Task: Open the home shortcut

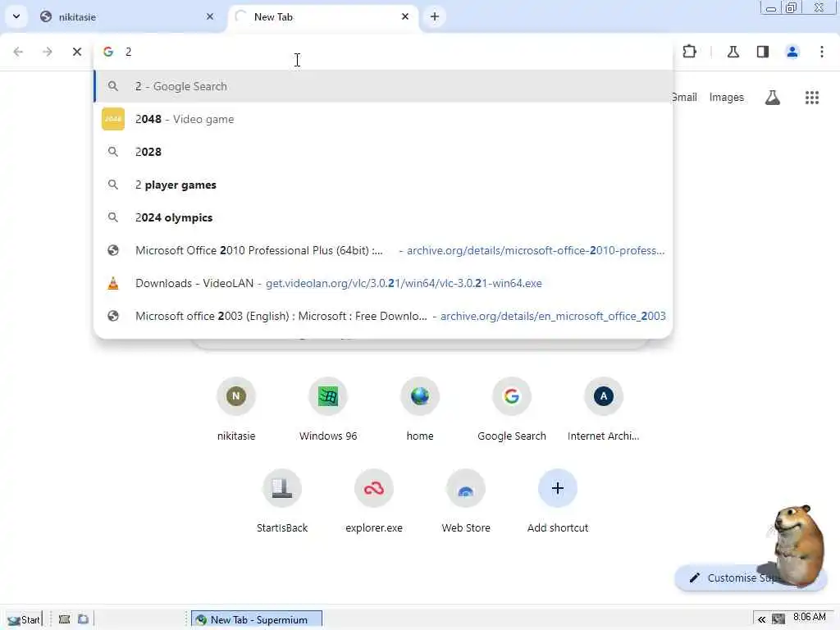Action: coord(420,410)
